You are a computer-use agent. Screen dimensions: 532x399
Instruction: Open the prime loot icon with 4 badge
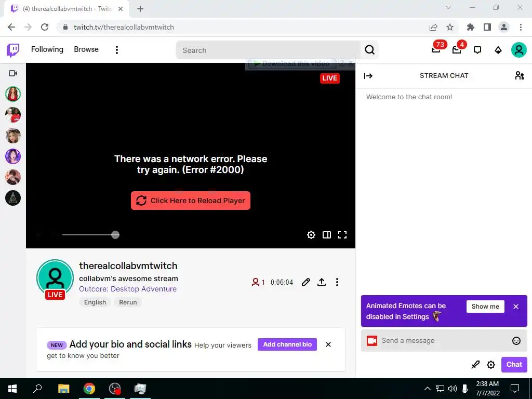(x=457, y=49)
